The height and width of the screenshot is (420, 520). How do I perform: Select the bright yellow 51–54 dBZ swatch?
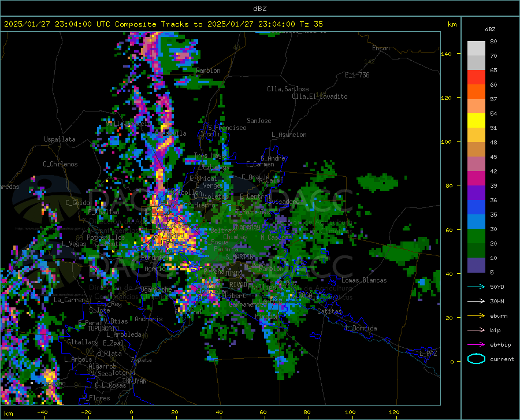pyautogui.click(x=476, y=121)
